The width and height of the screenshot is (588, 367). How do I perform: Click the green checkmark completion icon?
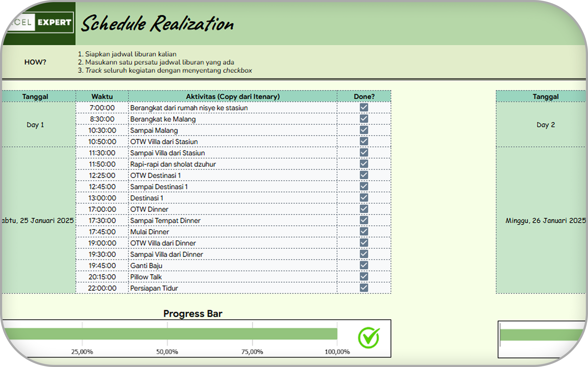click(369, 338)
